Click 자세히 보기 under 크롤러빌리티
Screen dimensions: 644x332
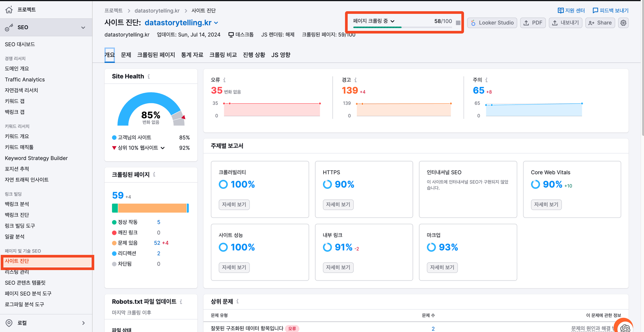[234, 205]
